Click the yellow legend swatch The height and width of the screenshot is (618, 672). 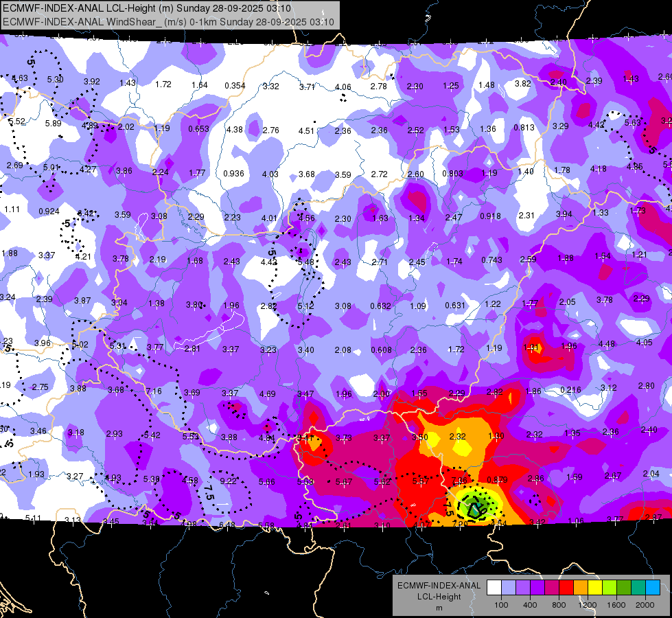595,588
